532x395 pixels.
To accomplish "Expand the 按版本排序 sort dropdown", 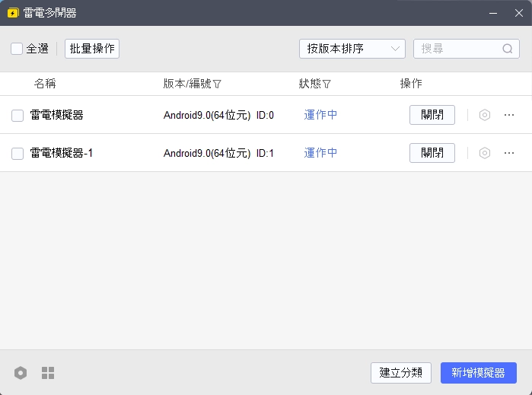I will (x=352, y=49).
